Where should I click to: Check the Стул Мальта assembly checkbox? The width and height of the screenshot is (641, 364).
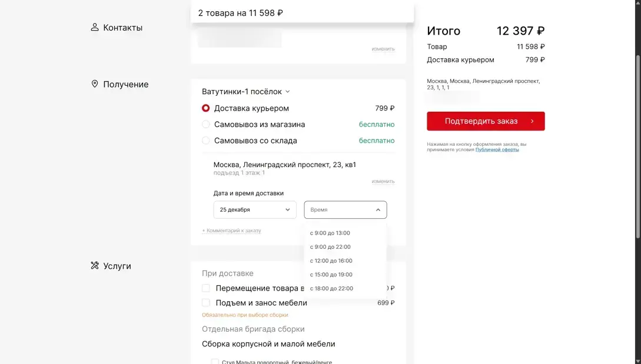click(x=215, y=362)
